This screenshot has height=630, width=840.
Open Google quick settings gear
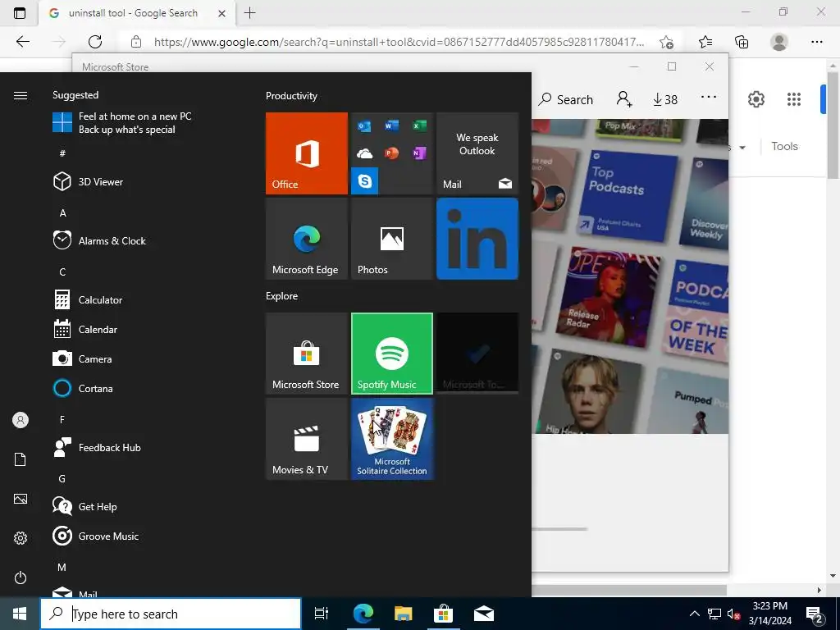pyautogui.click(x=756, y=99)
